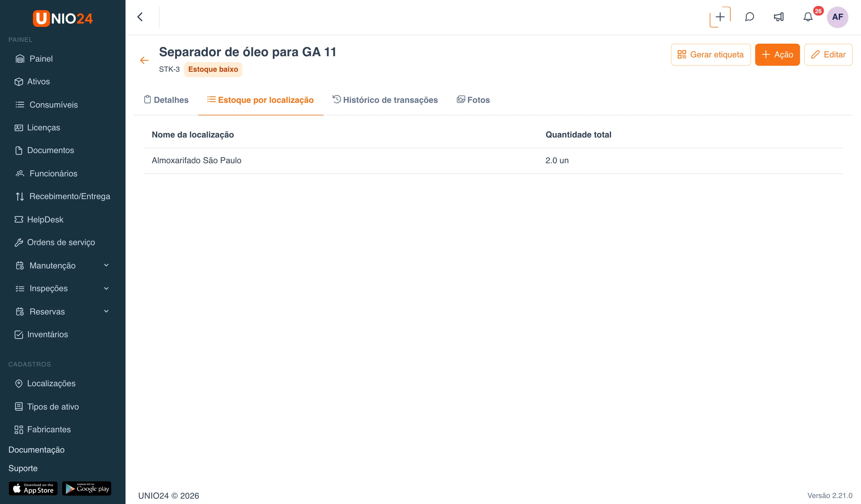Image resolution: width=861 pixels, height=504 pixels.
Task: Click the Nome da localização column header
Action: (193, 135)
